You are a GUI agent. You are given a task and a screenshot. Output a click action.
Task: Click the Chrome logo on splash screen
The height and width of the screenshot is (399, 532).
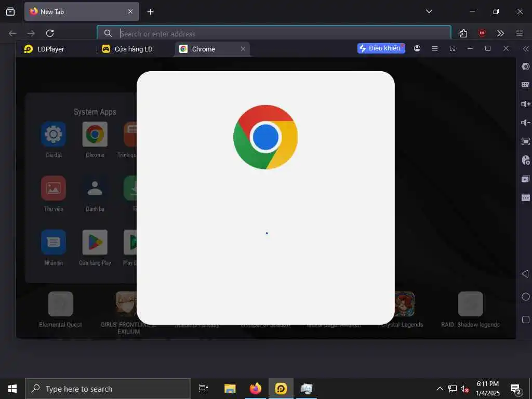[x=265, y=137]
